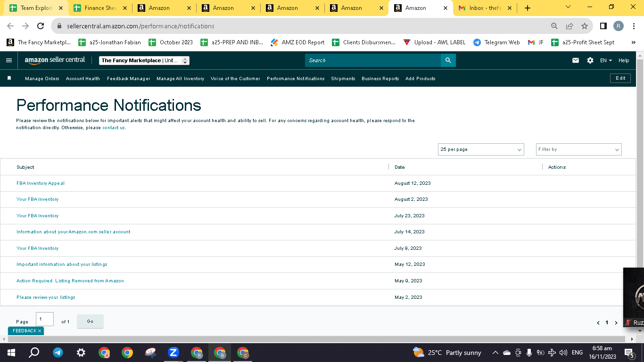Click the browser address bar URL
644x362 pixels.
tap(140, 26)
